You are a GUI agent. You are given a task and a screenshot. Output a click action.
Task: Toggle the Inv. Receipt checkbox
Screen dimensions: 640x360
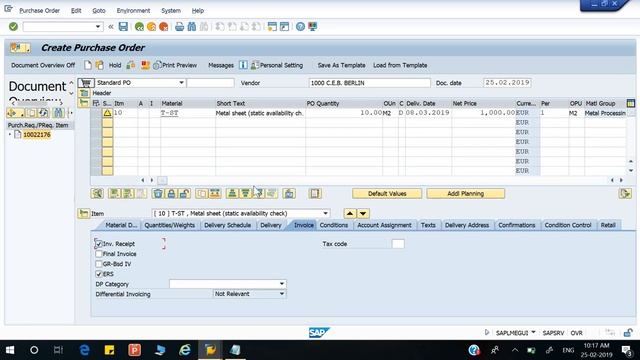click(98, 244)
